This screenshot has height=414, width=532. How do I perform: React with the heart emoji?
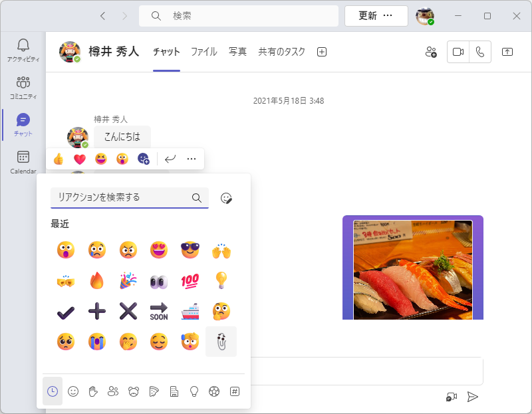point(80,158)
